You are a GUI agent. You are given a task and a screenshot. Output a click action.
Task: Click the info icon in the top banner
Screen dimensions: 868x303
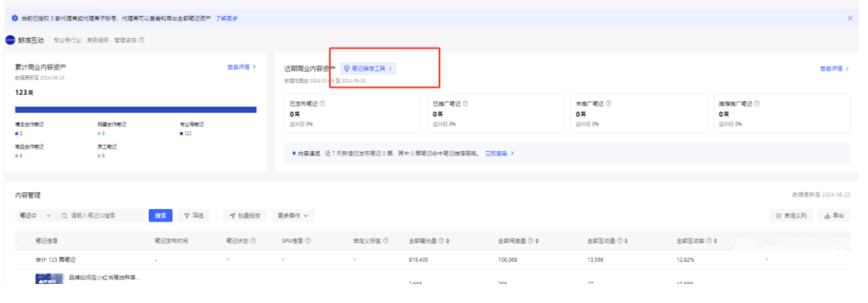pyautogui.click(x=15, y=18)
